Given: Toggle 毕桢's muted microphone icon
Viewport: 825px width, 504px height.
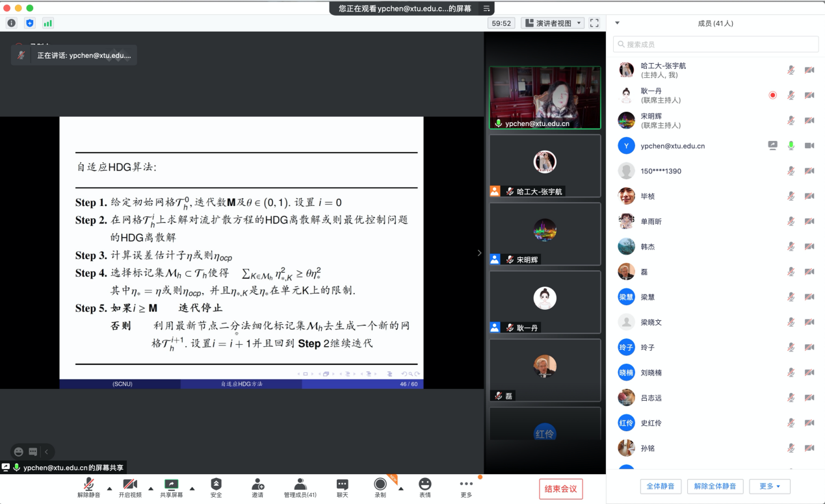Looking at the screenshot, I should (791, 196).
